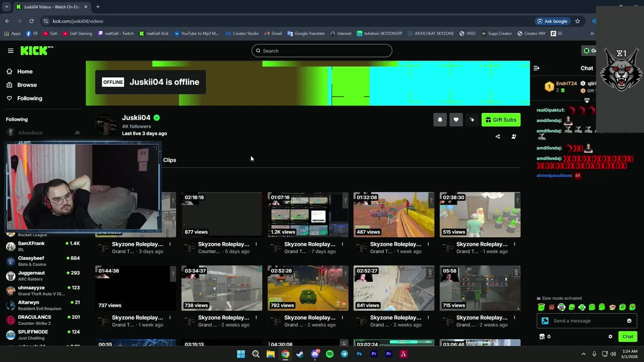Toggle notification bell for Juskii04
This screenshot has height=362, width=644.
coord(440,120)
